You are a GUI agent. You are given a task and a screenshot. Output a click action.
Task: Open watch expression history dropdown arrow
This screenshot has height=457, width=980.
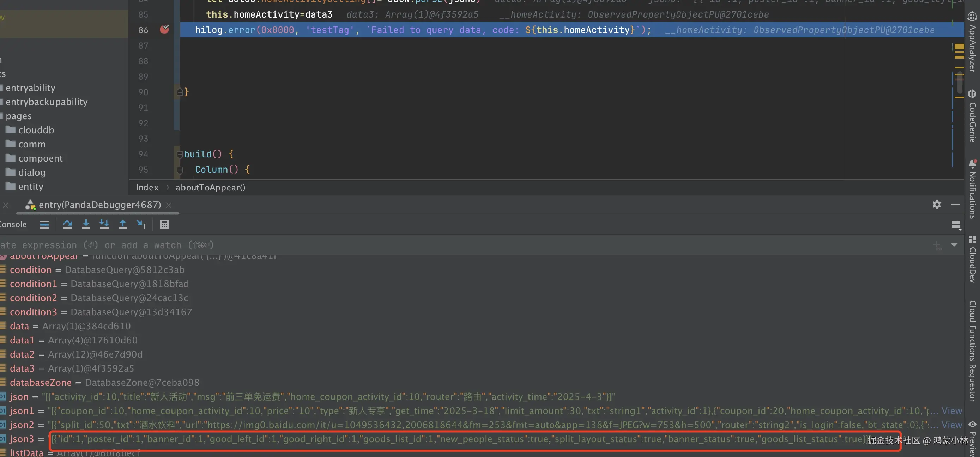pos(954,245)
